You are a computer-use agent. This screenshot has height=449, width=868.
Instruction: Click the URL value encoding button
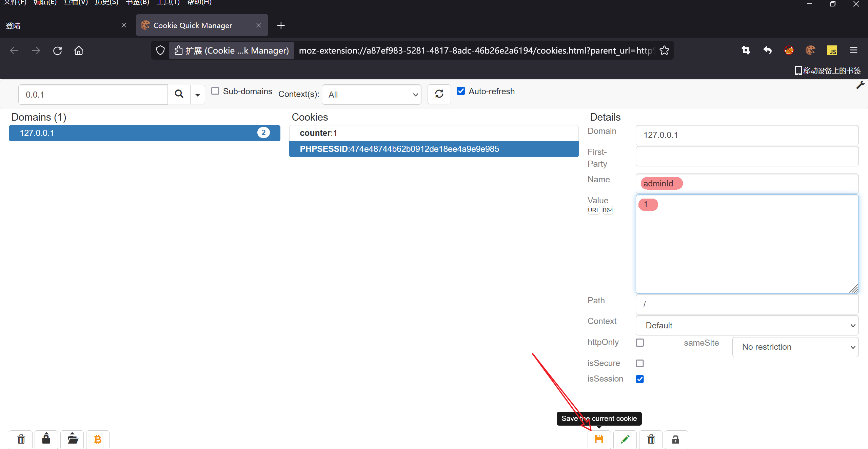coord(593,210)
